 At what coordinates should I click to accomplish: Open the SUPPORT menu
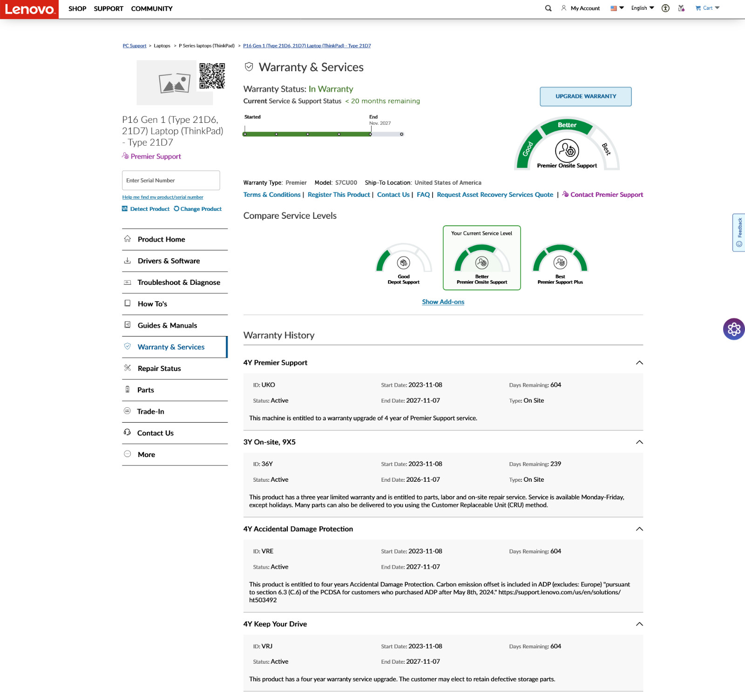point(108,8)
